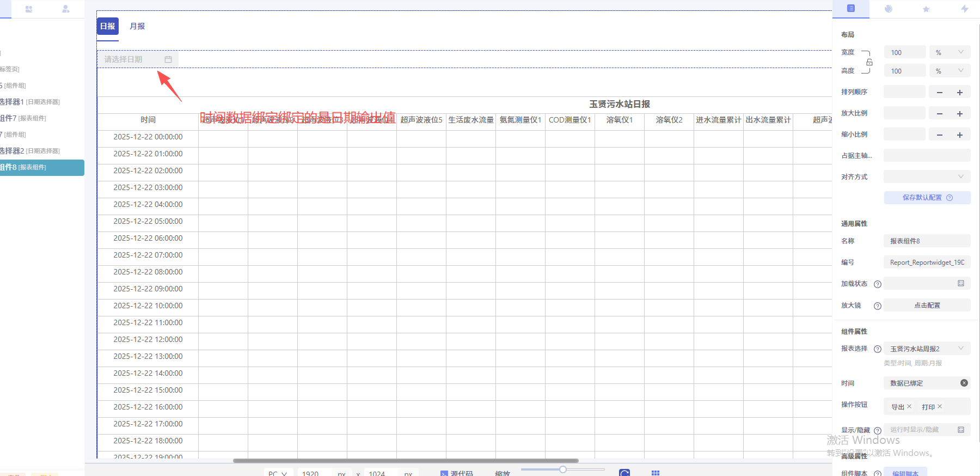Select the 日报 tab
The width and height of the screenshot is (980, 476).
107,26
